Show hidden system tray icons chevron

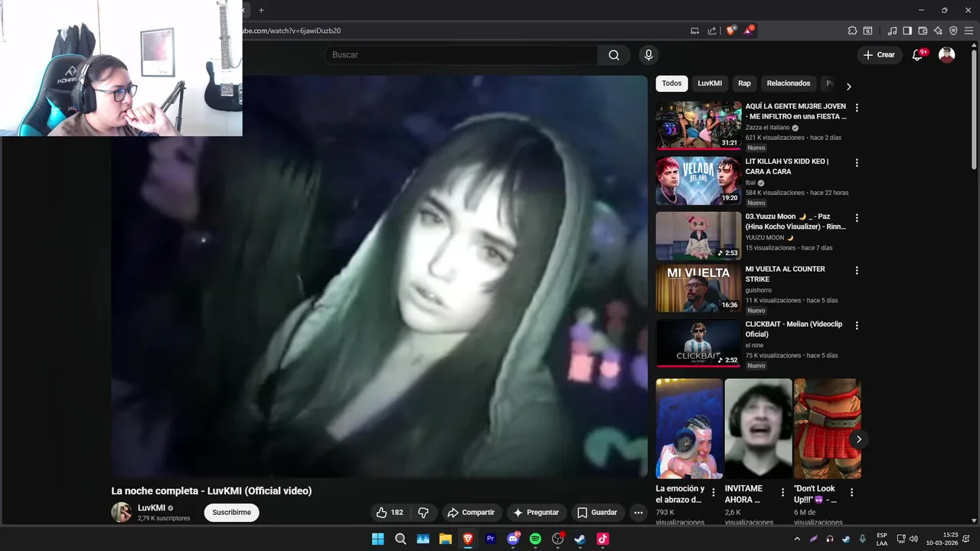click(x=797, y=539)
